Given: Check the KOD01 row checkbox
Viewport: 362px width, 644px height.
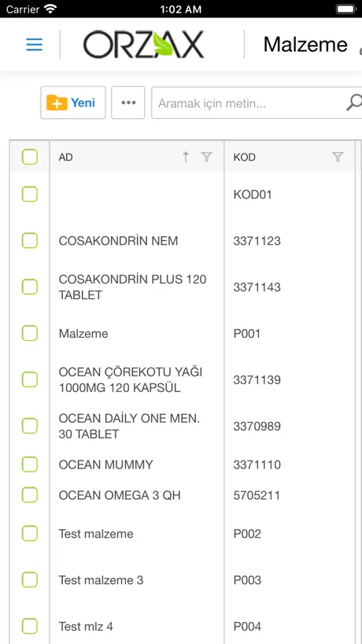Looking at the screenshot, I should coord(30,194).
